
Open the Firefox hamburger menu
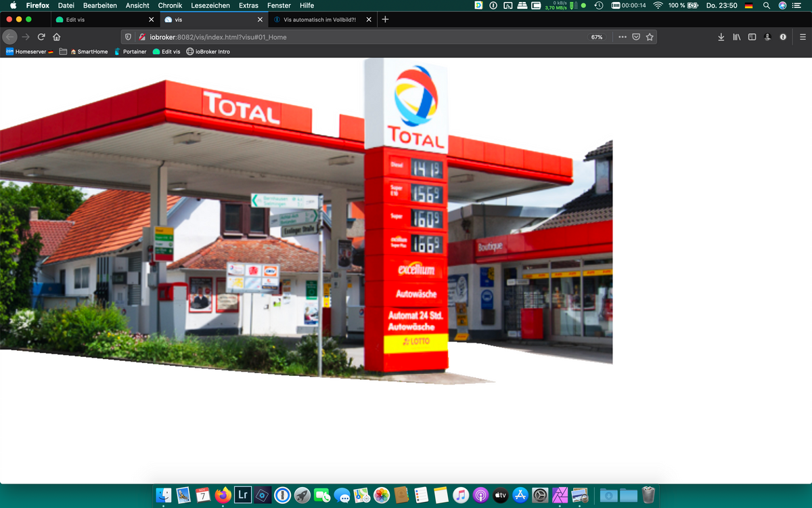[x=803, y=37]
